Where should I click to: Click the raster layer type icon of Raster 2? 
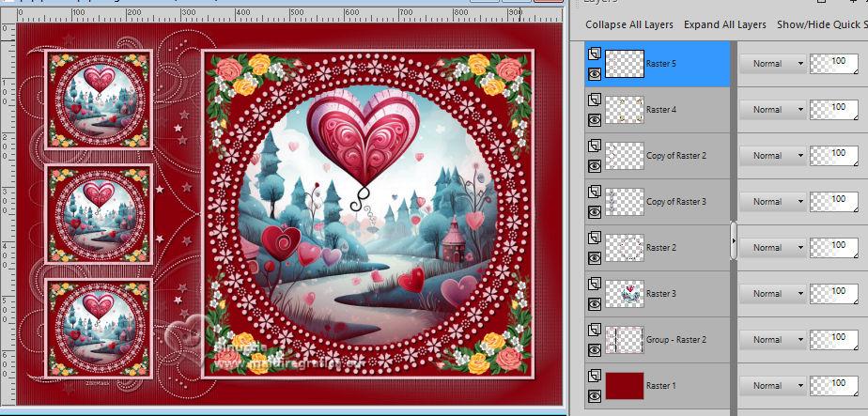595,238
